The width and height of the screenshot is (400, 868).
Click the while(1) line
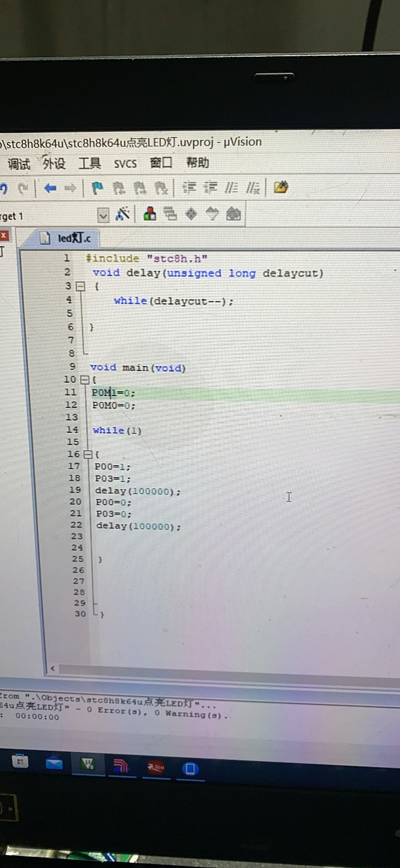[x=117, y=430]
